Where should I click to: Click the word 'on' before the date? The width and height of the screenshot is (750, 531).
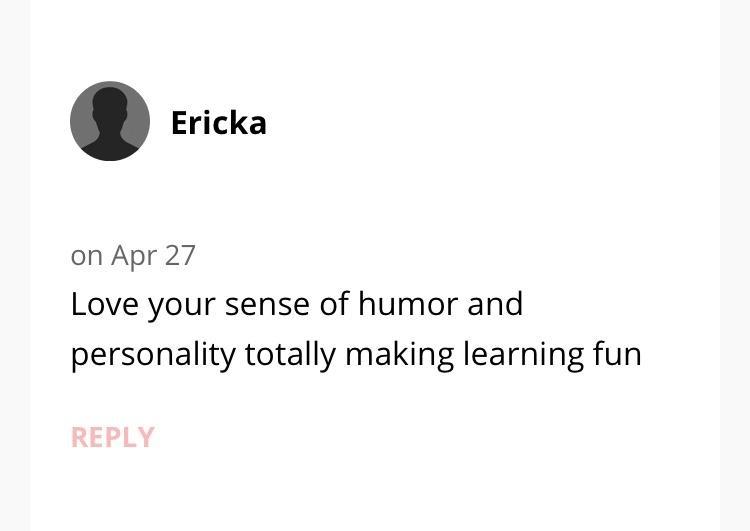(x=86, y=255)
